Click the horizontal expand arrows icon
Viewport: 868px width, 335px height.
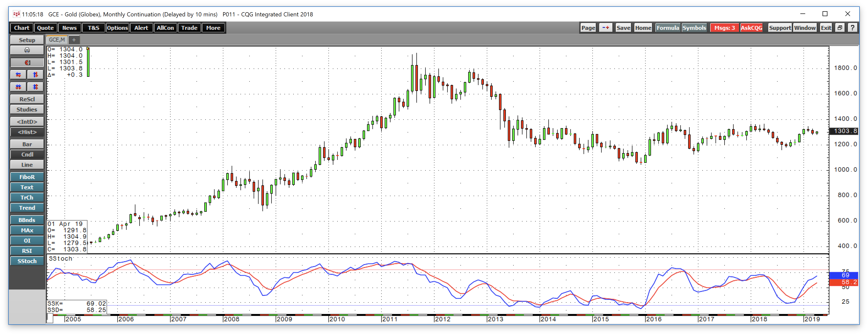pyautogui.click(x=19, y=75)
